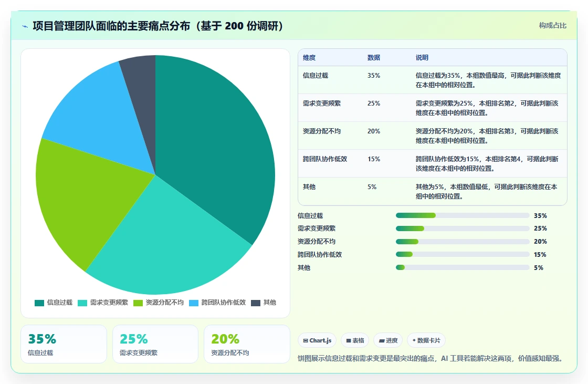
Task: Toggle the 跨团队协作低效 legend entry
Action: (217, 303)
